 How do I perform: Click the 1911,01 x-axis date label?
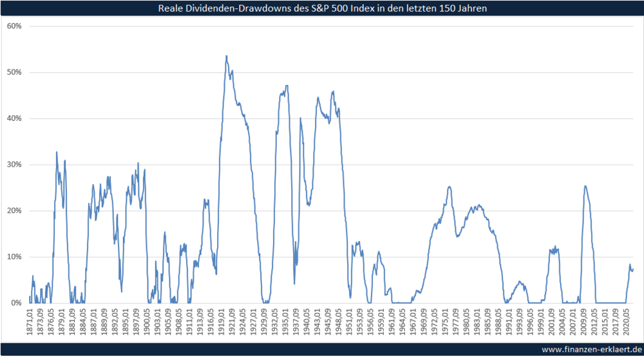click(x=189, y=322)
